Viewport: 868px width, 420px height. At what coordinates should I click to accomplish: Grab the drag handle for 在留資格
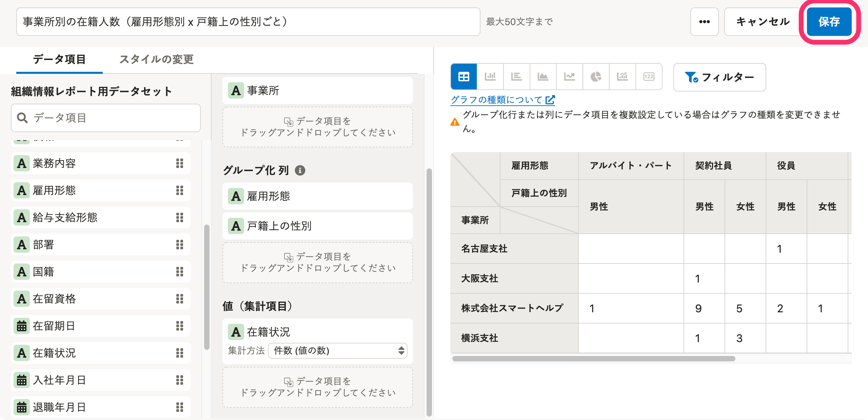point(180,299)
